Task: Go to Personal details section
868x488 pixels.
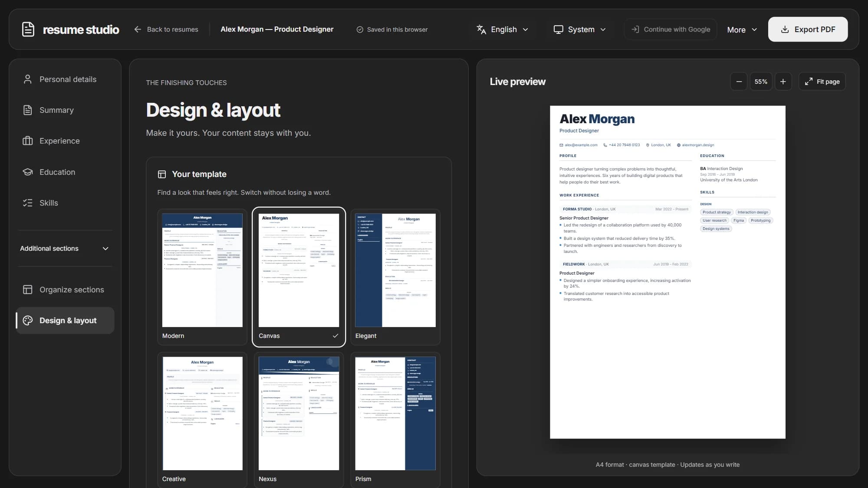Action: coord(65,79)
